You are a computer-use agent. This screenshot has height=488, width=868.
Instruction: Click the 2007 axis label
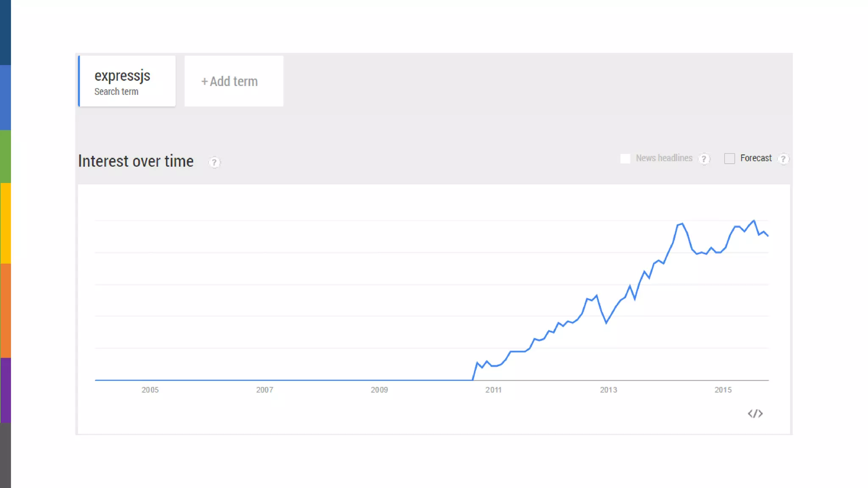point(264,390)
